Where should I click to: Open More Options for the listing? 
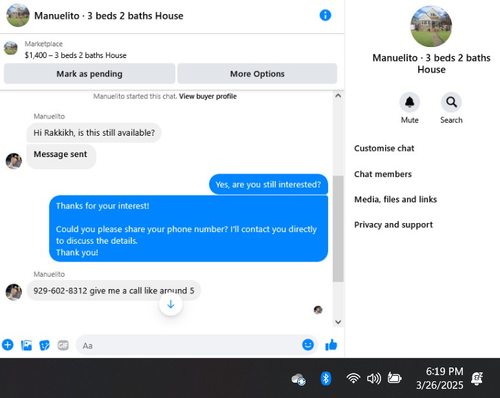point(257,74)
